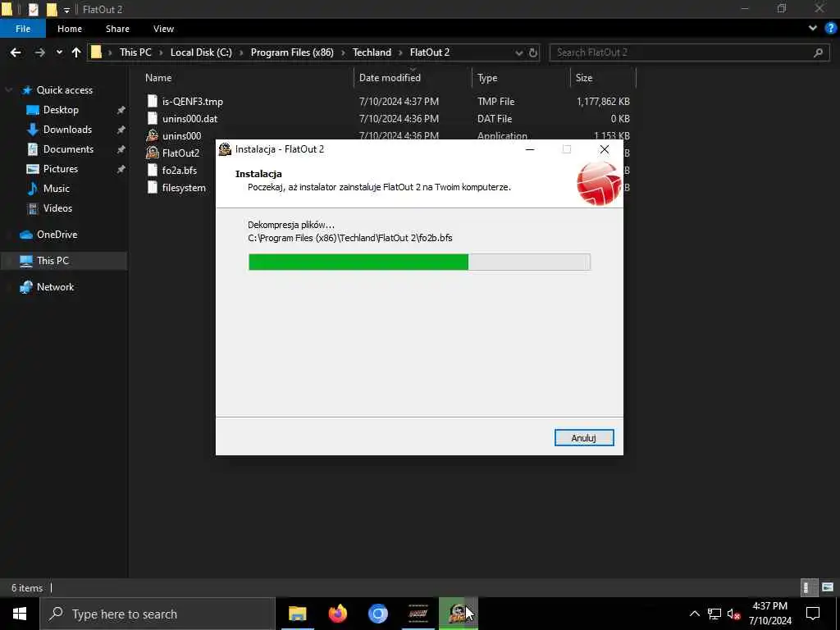Open OneDrive in the navigation pane
Image resolution: width=840 pixels, height=630 pixels.
(x=57, y=235)
